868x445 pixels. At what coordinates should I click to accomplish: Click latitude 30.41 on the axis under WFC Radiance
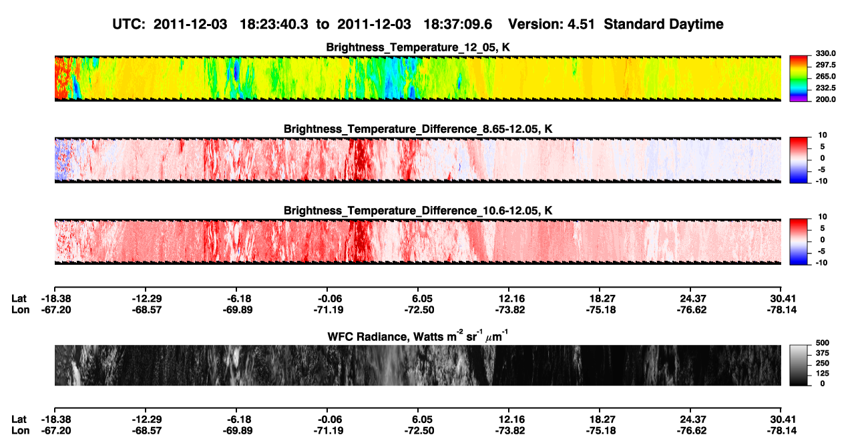pos(783,418)
